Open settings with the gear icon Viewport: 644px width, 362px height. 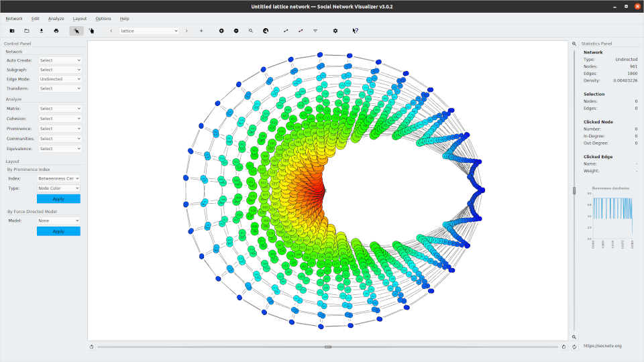pyautogui.click(x=335, y=31)
